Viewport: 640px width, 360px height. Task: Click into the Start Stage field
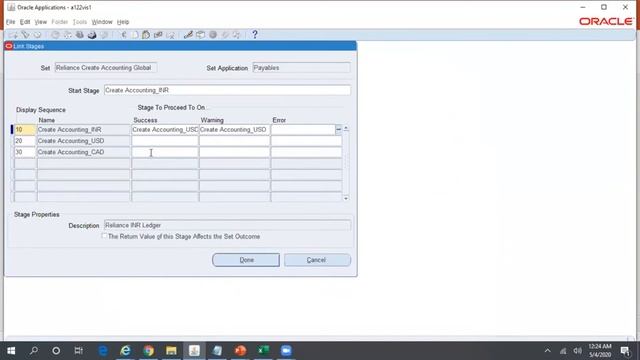(x=227, y=90)
